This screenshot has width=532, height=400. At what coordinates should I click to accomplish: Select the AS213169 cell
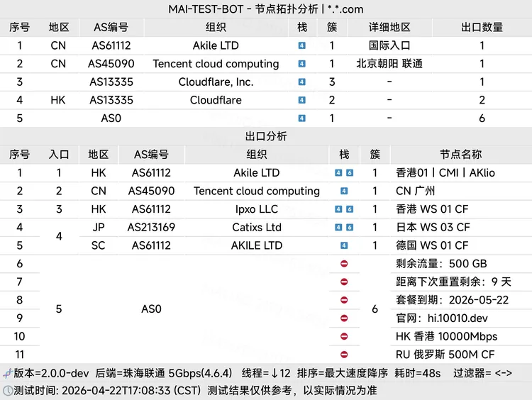pyautogui.click(x=151, y=228)
